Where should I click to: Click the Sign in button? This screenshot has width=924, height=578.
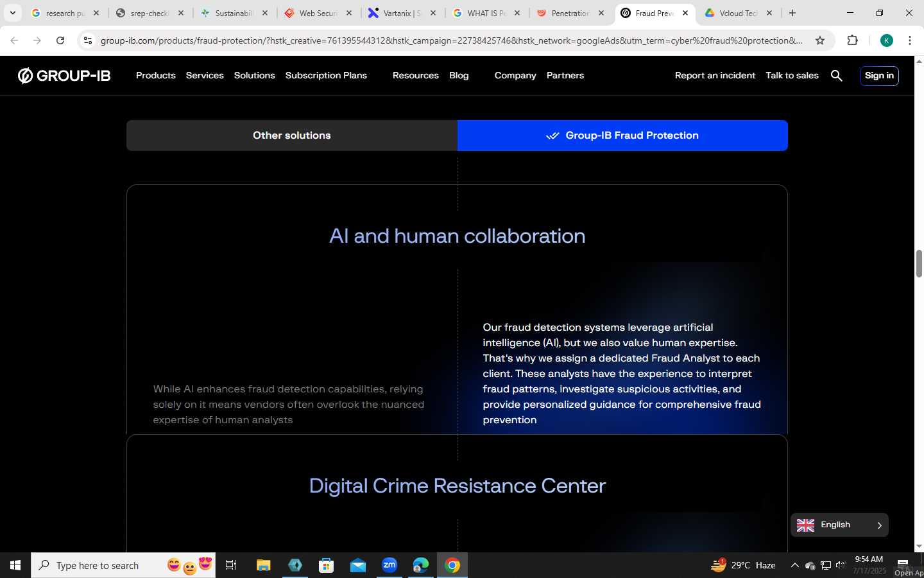[x=879, y=76]
